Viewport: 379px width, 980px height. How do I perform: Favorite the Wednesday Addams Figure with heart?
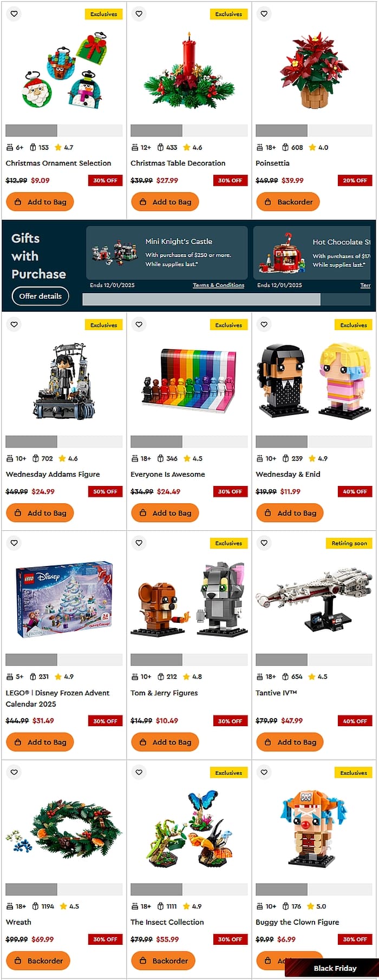[15, 325]
